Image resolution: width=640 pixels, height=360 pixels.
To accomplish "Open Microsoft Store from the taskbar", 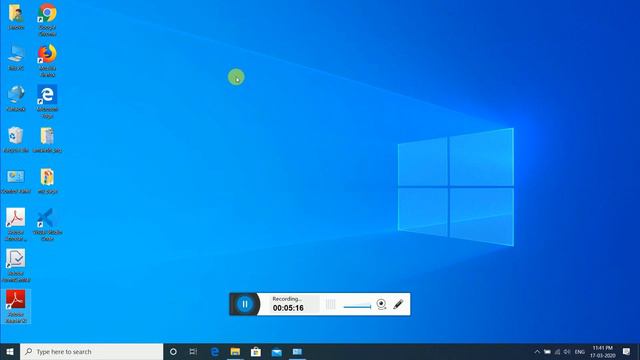I will (256, 351).
